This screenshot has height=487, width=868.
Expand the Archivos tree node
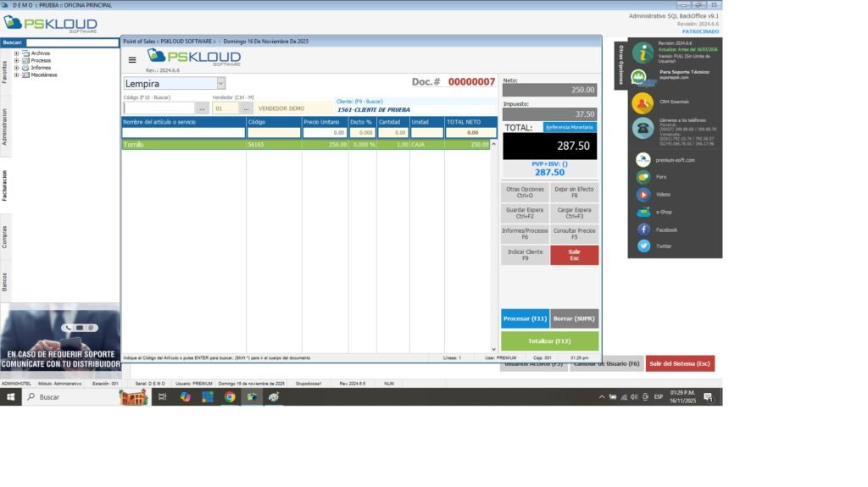17,53
